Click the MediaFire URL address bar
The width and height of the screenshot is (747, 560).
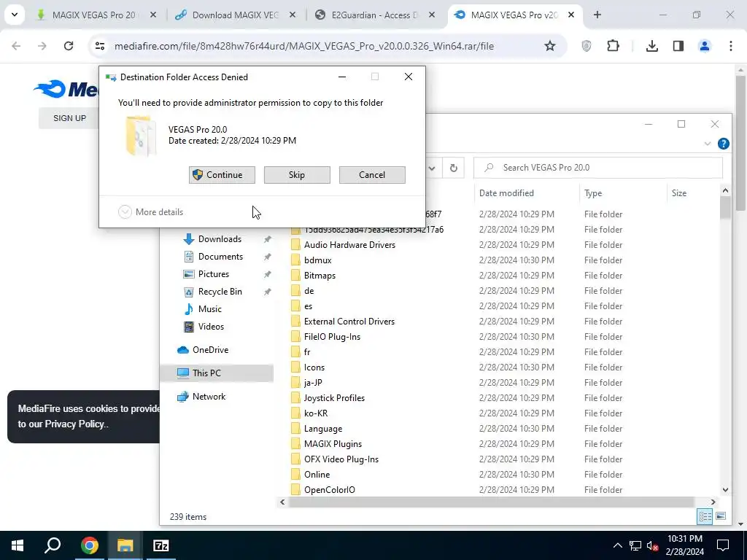point(303,46)
